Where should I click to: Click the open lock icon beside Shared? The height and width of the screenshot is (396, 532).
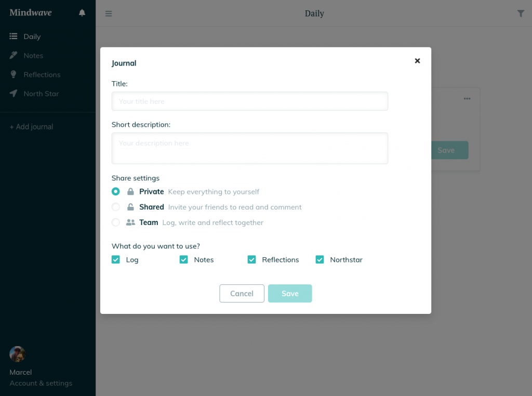[130, 207]
